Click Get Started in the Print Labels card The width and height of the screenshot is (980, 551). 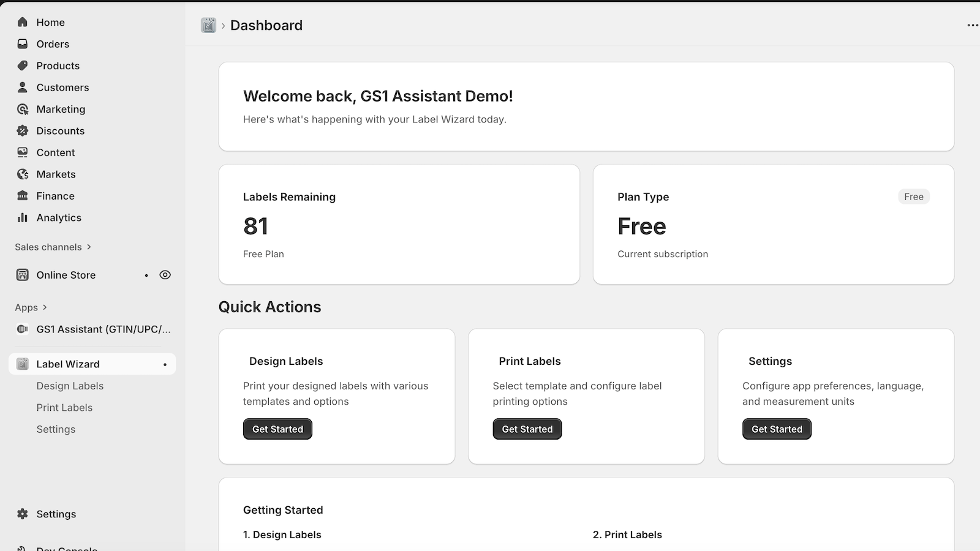527,429
